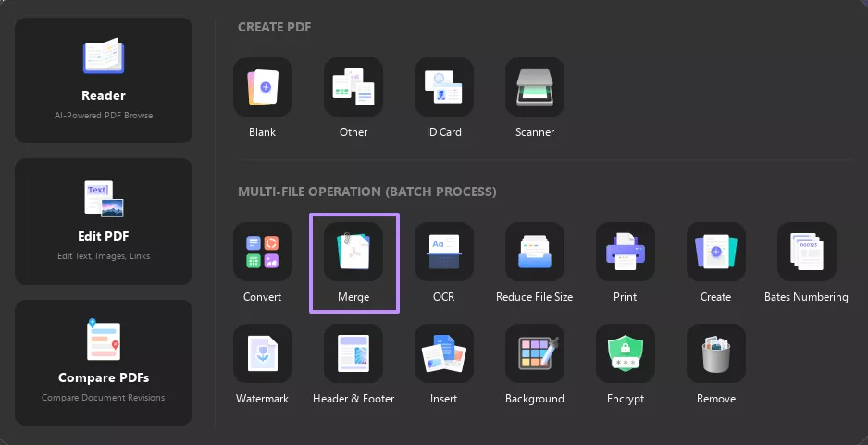The image size is (868, 445).
Task: Open the Reader panel
Action: click(104, 80)
